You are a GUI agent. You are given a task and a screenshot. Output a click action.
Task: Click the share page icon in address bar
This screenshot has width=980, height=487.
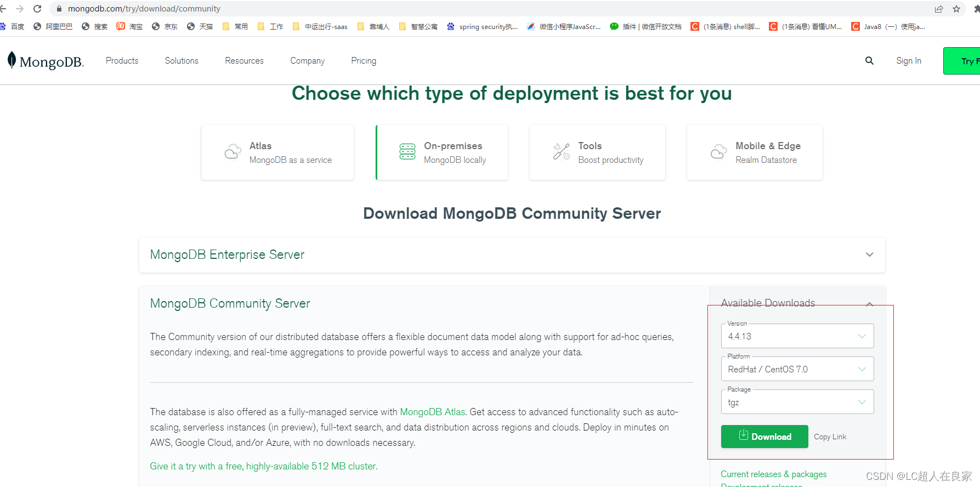point(939,9)
